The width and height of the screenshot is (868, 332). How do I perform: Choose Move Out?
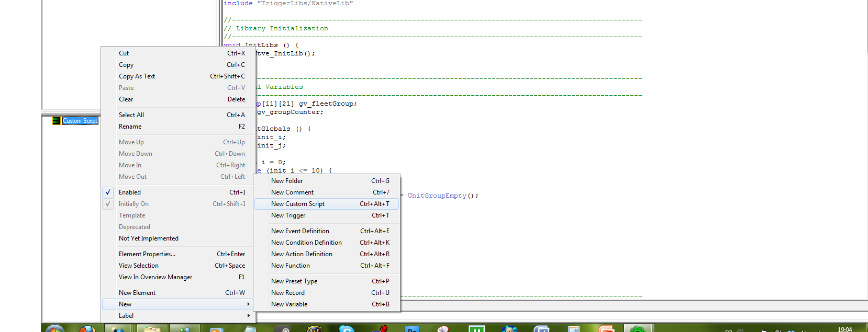[178, 177]
